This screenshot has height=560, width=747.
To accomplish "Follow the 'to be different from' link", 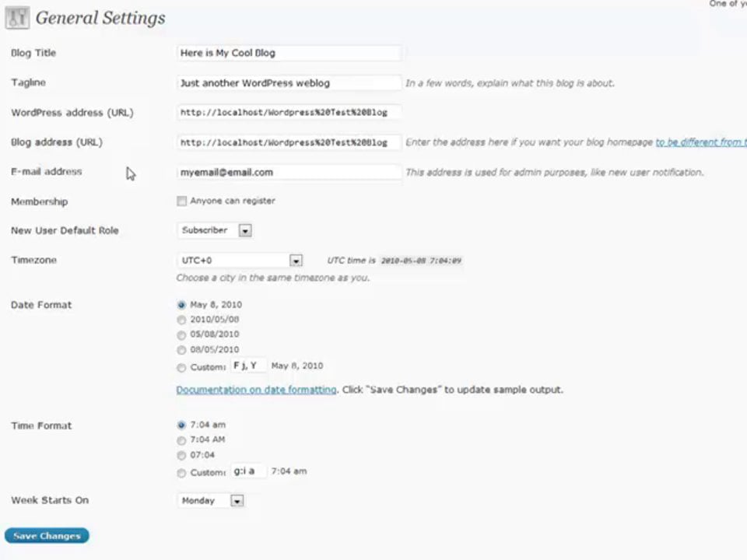I will [701, 142].
